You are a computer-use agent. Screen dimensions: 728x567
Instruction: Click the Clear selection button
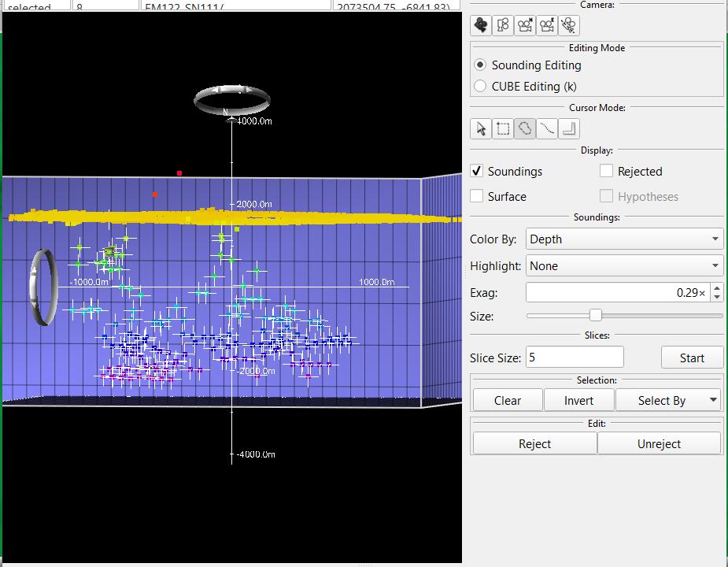pyautogui.click(x=508, y=400)
